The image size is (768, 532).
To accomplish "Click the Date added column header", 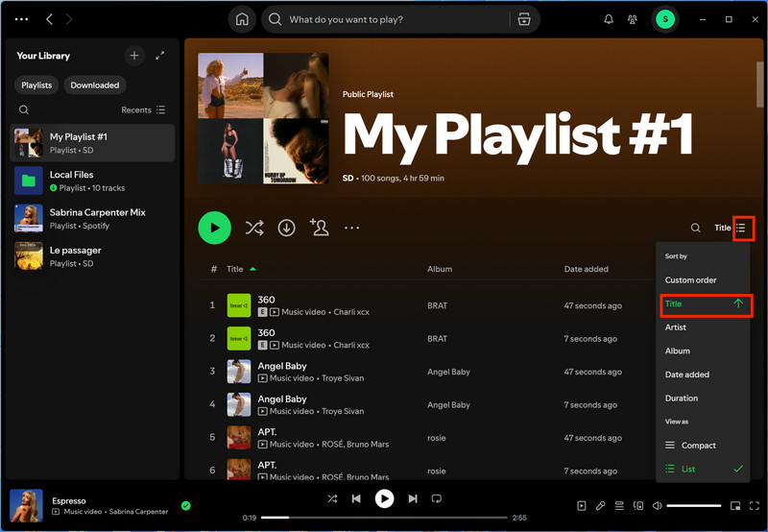I will coord(587,269).
